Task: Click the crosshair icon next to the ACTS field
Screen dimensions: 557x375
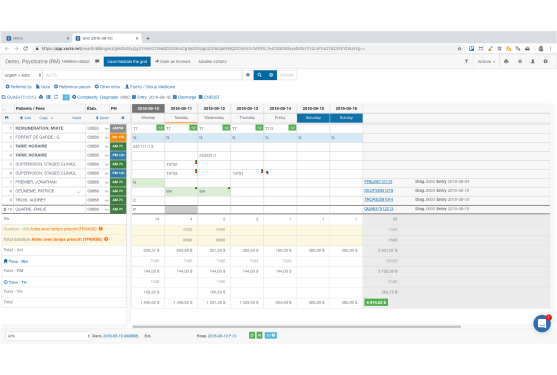Action: click(248, 75)
